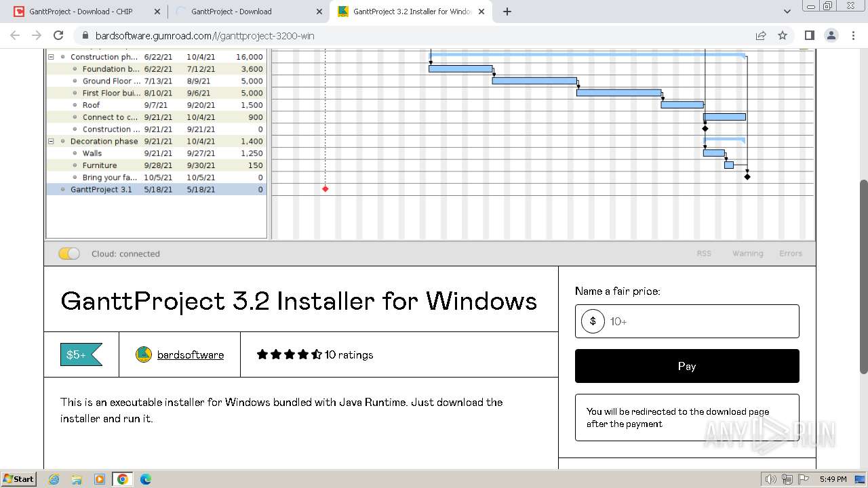This screenshot has height=488, width=868.
Task: Click the bardsoftware avatar icon
Action: [144, 354]
